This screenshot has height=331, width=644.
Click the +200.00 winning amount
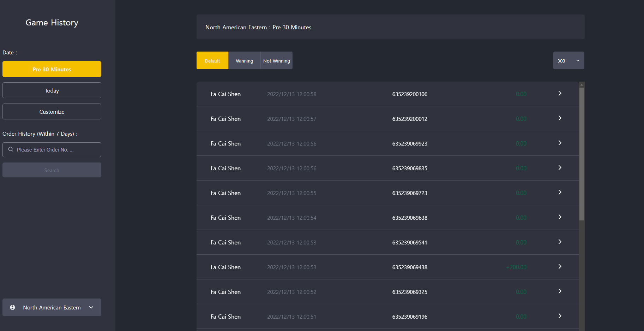(x=516, y=267)
